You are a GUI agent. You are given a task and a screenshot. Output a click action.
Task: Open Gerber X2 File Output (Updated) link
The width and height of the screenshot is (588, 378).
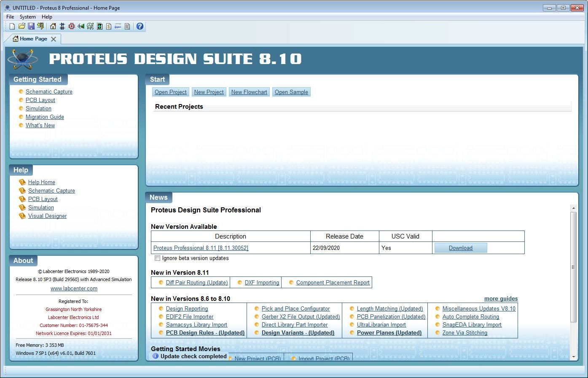coord(301,317)
